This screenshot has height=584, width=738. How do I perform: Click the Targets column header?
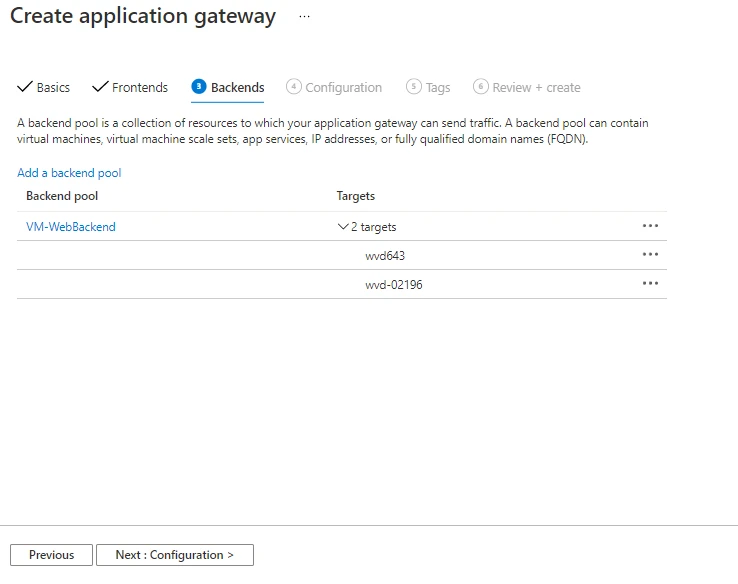[355, 196]
